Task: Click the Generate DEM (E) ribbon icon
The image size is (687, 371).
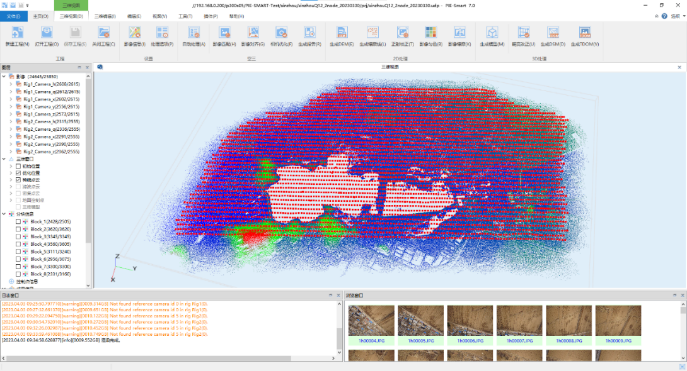Action: click(342, 32)
